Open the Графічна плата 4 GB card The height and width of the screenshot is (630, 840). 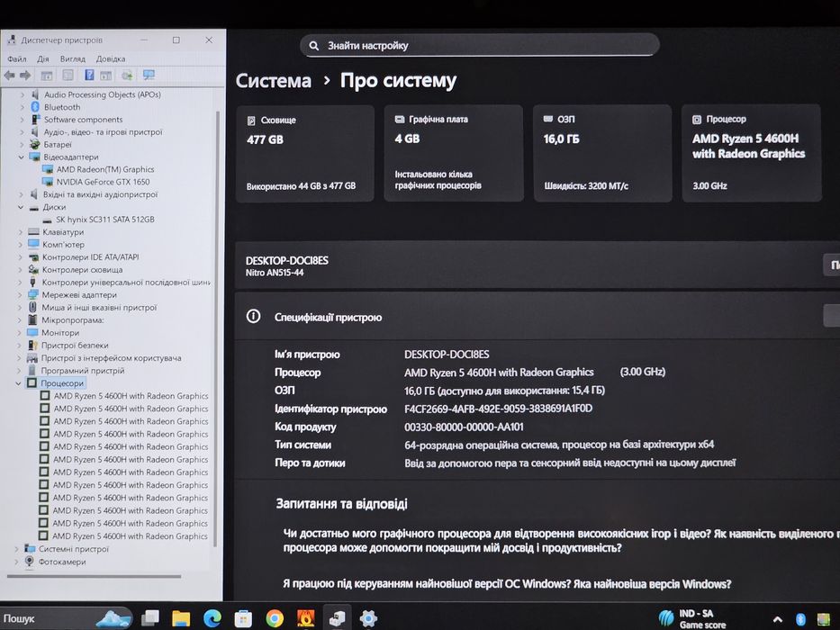coord(453,153)
